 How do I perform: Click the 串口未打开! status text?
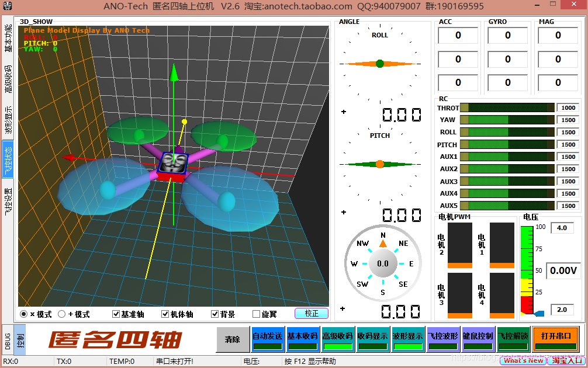pos(175,361)
